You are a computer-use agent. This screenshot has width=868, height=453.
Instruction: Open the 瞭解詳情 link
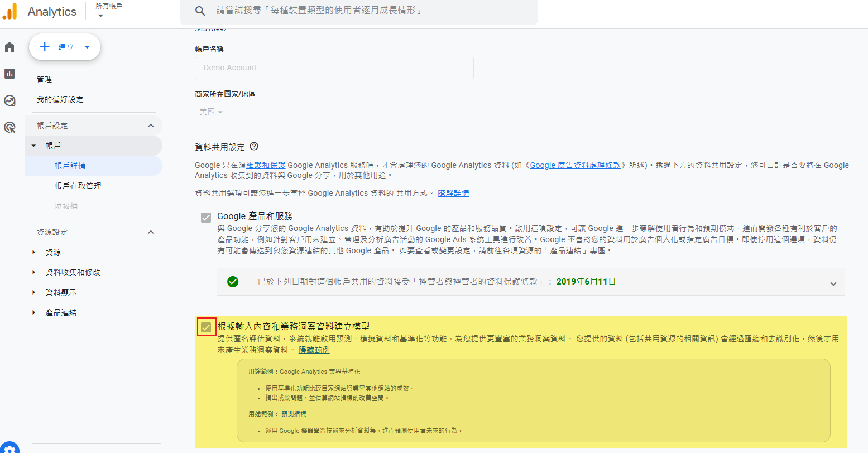[453, 193]
